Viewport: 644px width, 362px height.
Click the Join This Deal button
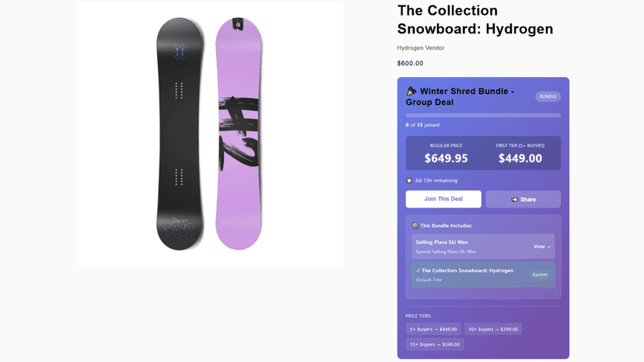pos(443,199)
